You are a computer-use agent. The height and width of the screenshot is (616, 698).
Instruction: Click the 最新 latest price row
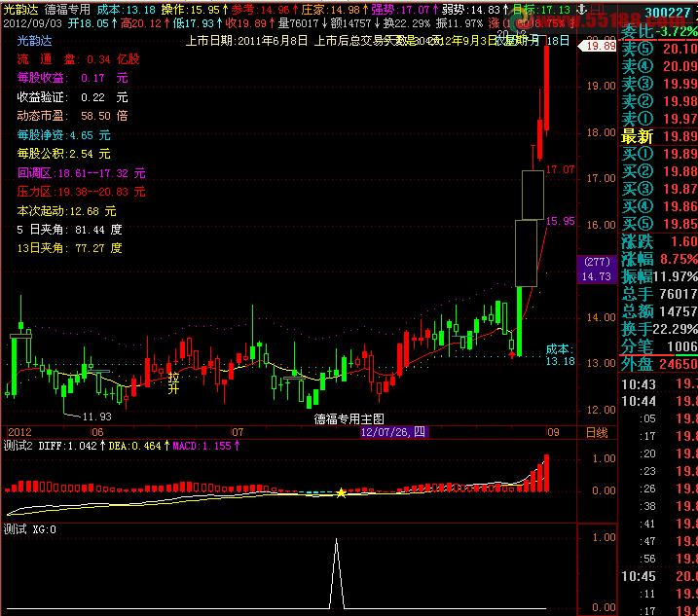(x=659, y=136)
